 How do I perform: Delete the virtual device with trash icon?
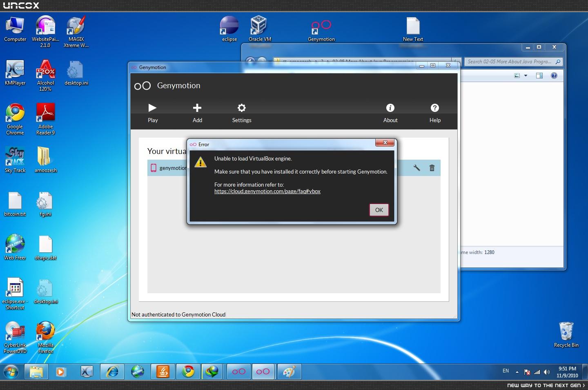[432, 168]
